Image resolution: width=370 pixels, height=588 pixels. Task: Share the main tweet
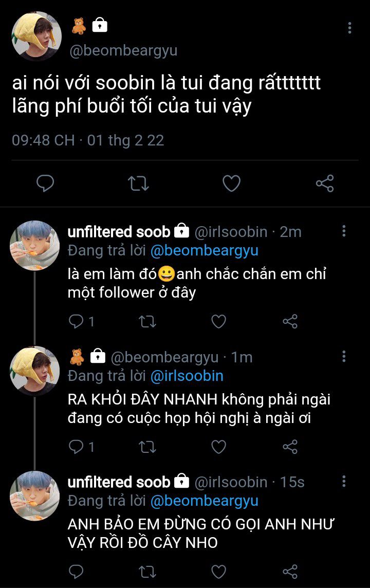point(324,183)
